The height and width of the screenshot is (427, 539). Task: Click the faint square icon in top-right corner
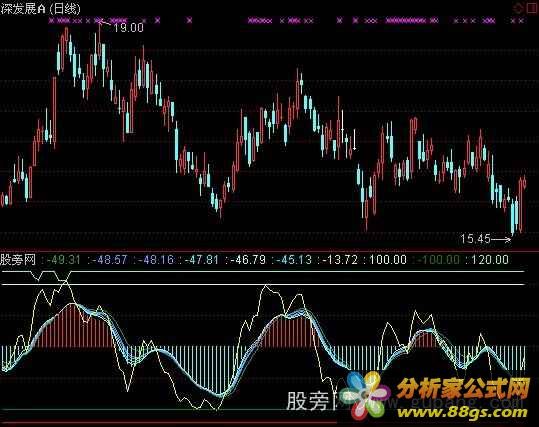click(x=532, y=9)
